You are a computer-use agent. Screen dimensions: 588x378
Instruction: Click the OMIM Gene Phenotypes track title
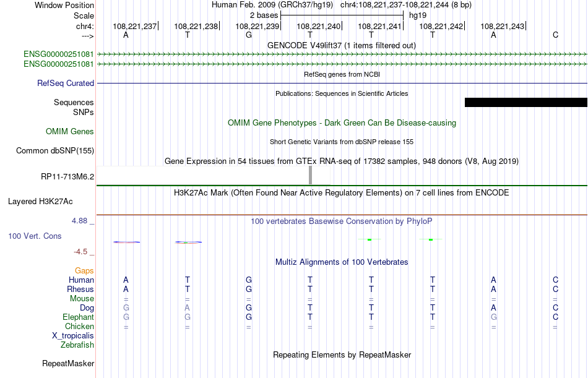click(x=342, y=123)
